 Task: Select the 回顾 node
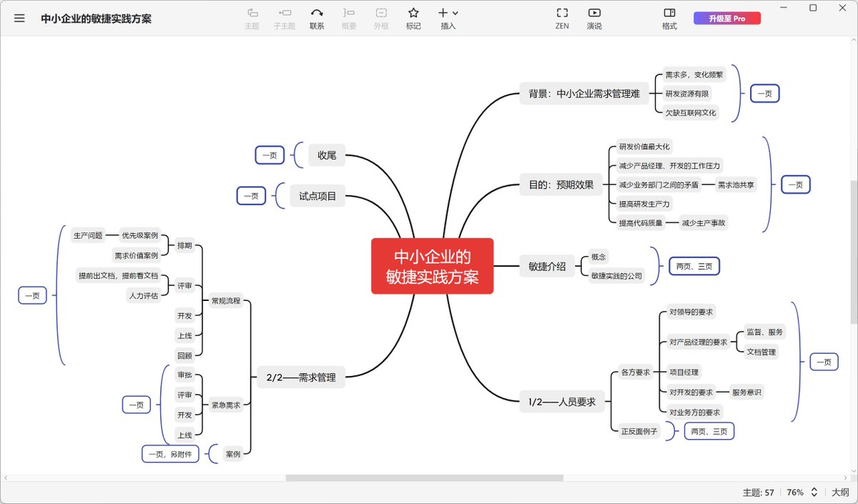tap(184, 355)
